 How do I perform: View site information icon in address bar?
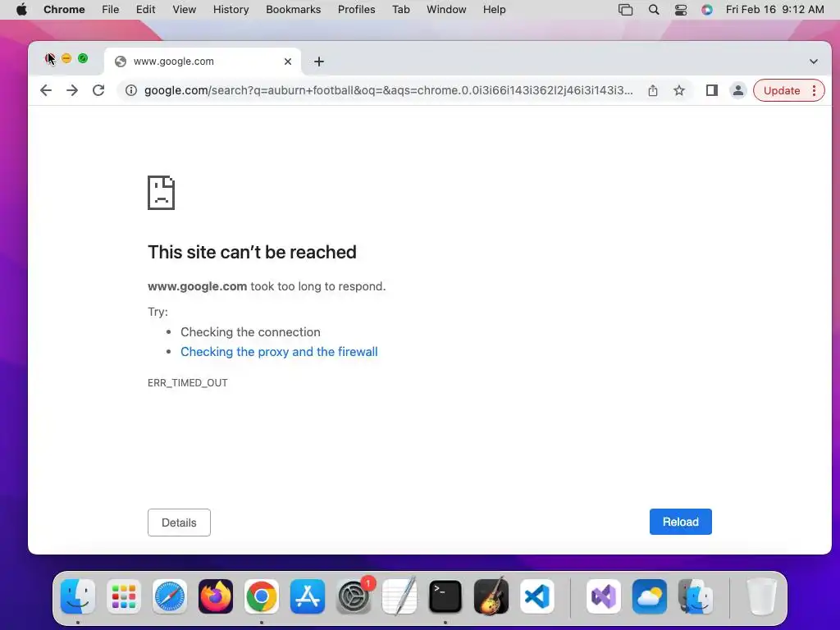pyautogui.click(x=130, y=90)
